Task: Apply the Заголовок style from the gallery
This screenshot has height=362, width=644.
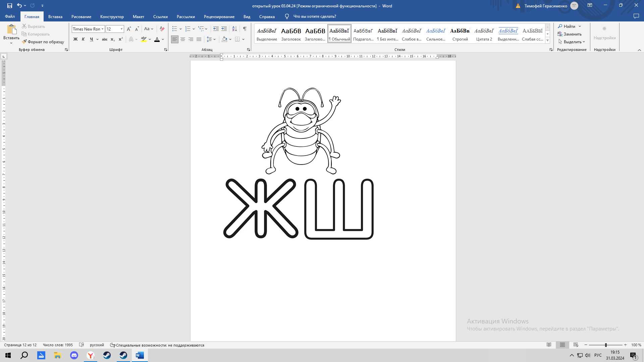Action: coord(291,34)
